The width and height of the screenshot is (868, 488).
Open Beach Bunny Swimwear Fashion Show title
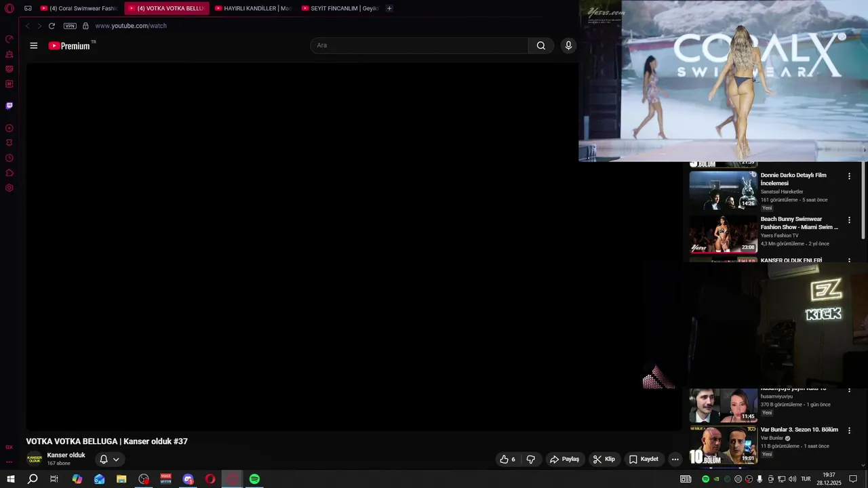point(799,223)
